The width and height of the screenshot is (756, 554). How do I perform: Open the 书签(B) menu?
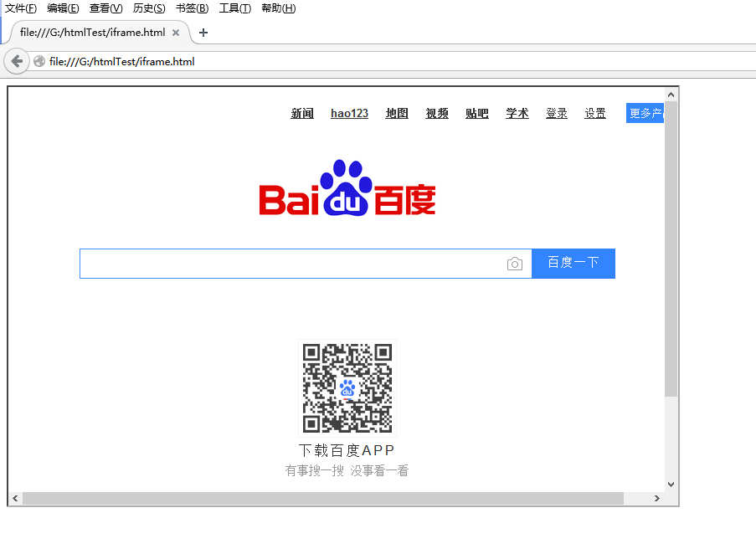click(192, 8)
